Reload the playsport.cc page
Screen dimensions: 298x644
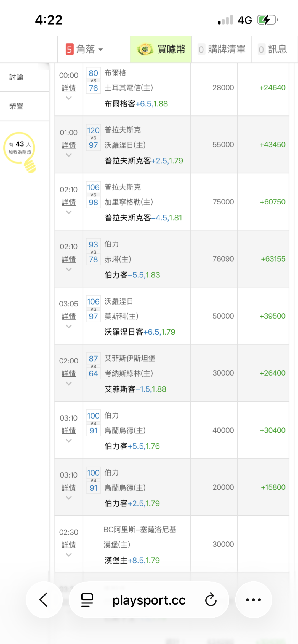(211, 600)
